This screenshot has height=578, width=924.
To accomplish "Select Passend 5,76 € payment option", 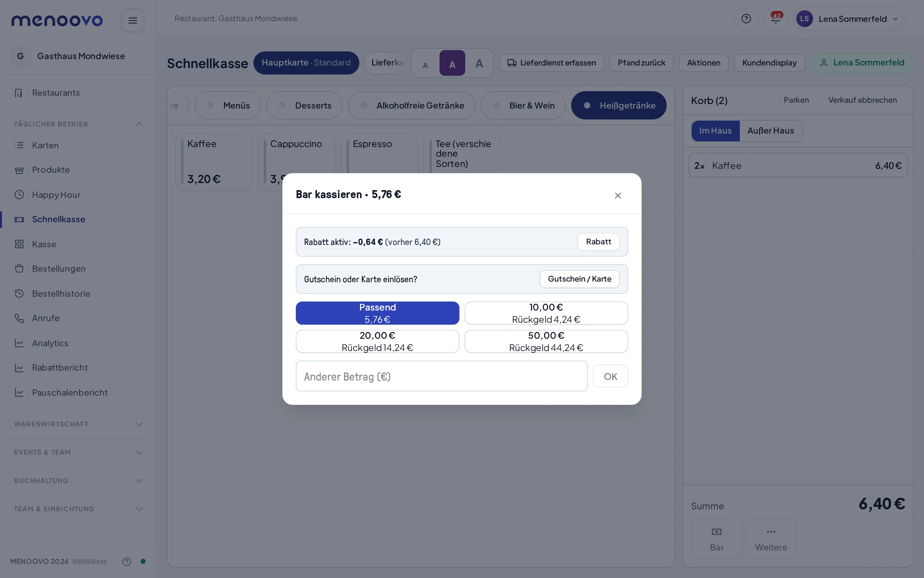I will tap(377, 313).
